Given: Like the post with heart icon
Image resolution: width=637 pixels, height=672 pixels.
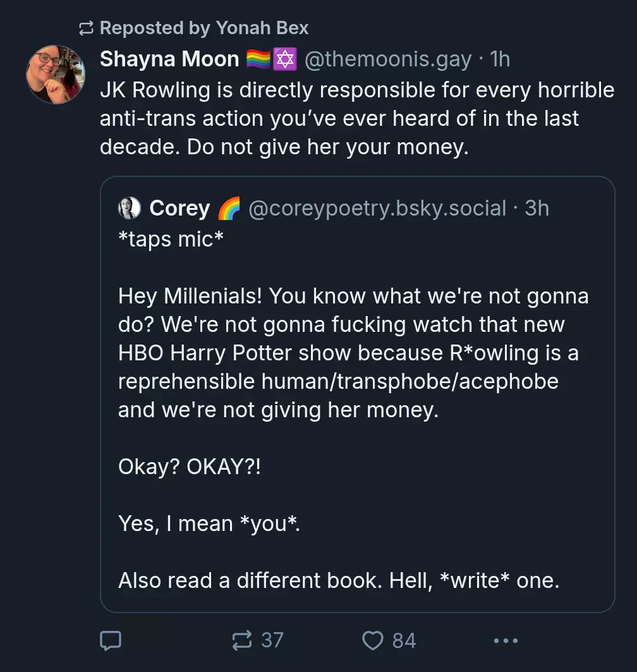Looking at the screenshot, I should [x=373, y=640].
